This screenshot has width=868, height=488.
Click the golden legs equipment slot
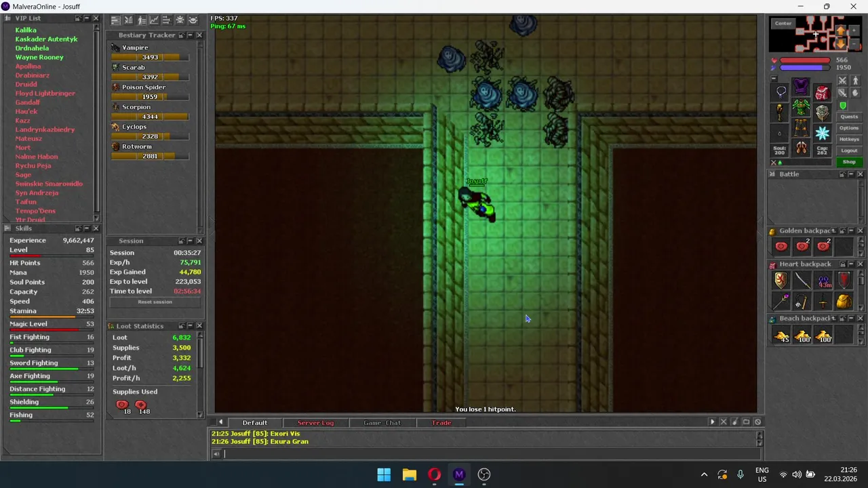(801, 127)
